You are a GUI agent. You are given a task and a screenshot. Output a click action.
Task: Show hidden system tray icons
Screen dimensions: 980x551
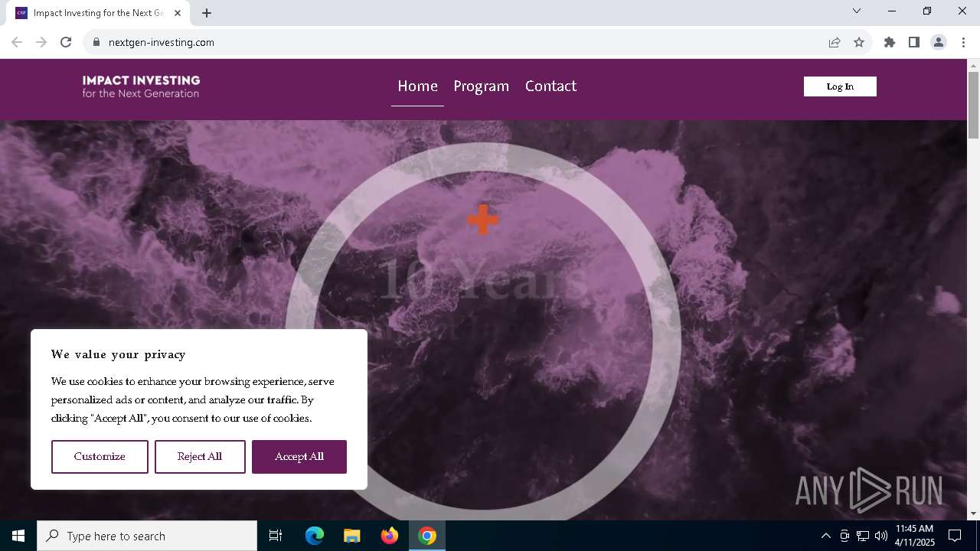[x=825, y=536]
